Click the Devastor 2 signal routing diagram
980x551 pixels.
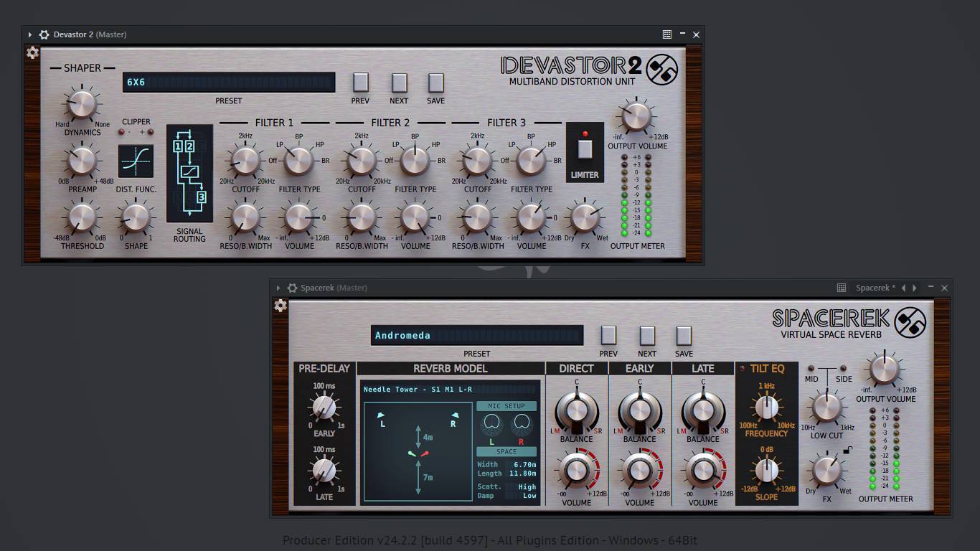coord(189,174)
